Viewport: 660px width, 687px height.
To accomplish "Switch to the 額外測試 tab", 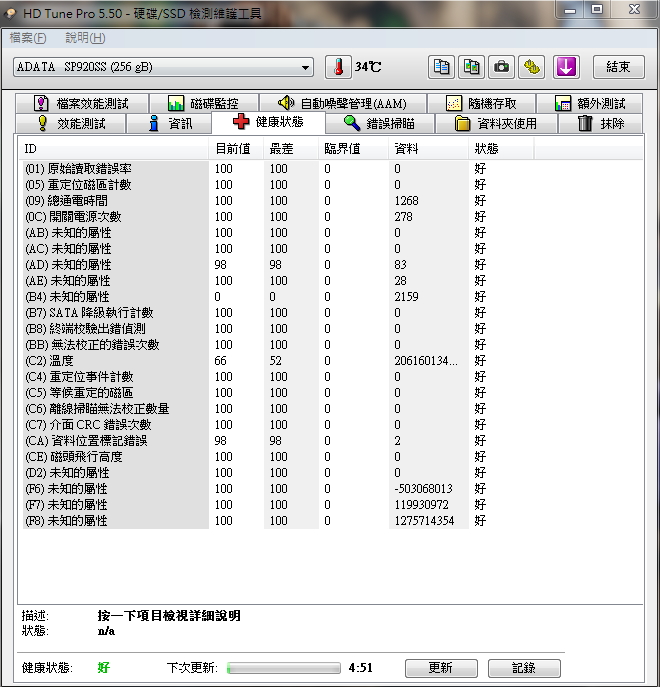I will tap(590, 103).
